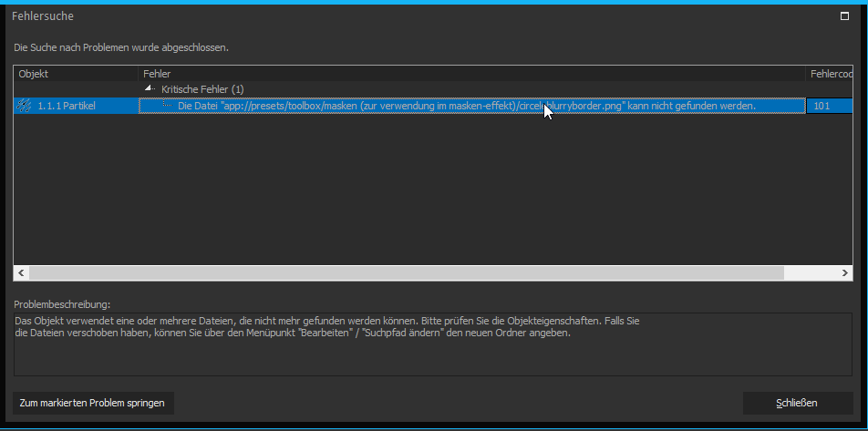
Task: Sort by the Objekt column header
Action: coord(76,73)
